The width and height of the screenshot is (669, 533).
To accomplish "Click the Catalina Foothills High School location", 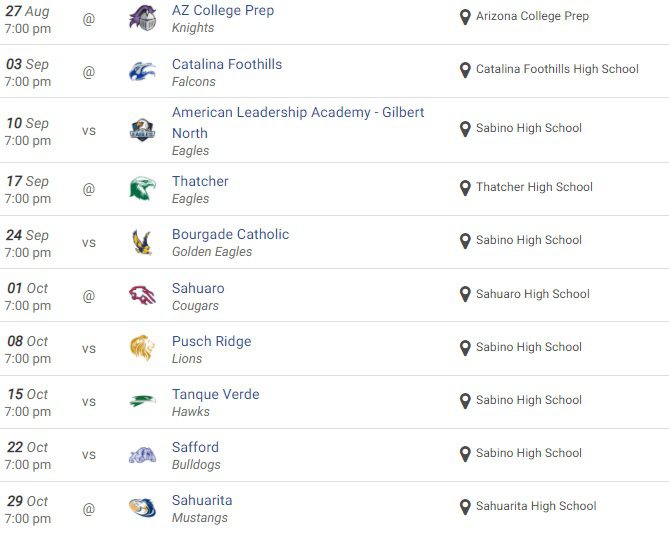I will pyautogui.click(x=557, y=69).
